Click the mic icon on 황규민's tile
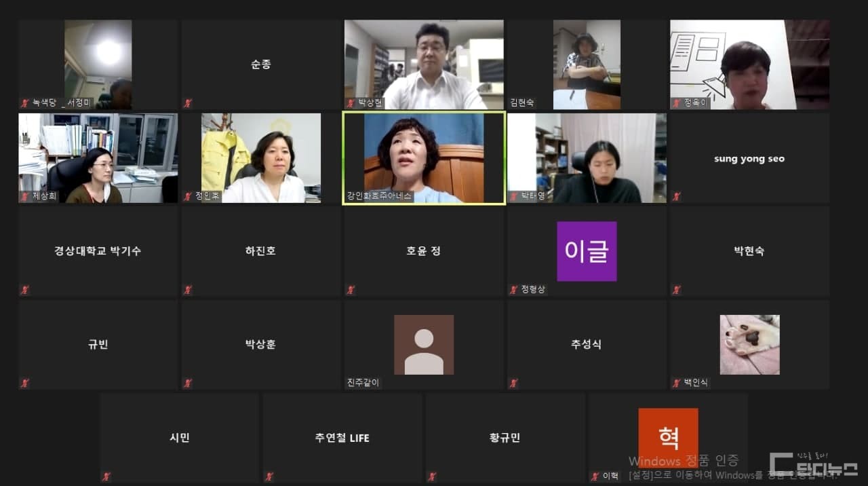The width and height of the screenshot is (868, 486). [x=431, y=476]
